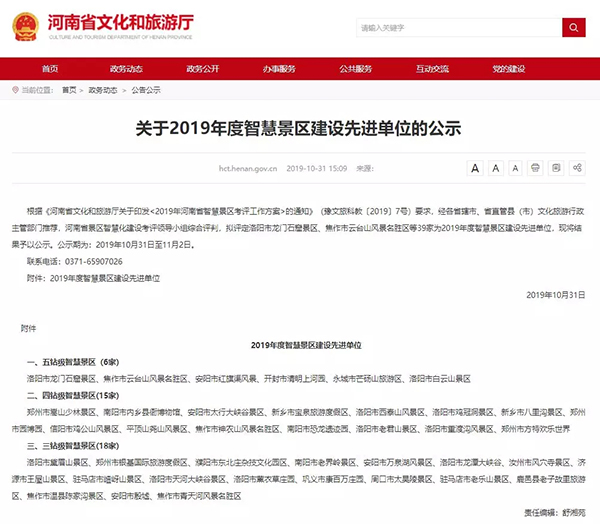This screenshot has height=524, width=600.
Task: Open the 政务公开 nav menu item
Action: point(203,69)
